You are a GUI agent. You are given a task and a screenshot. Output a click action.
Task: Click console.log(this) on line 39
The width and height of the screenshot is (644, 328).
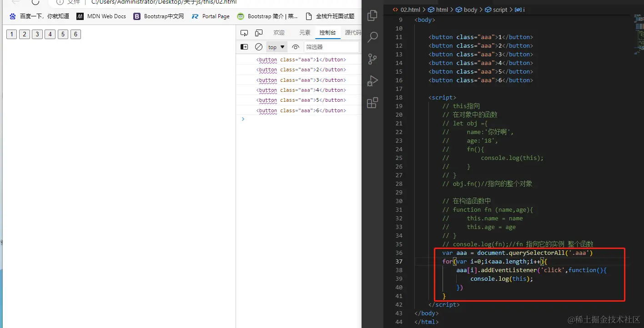502,278
